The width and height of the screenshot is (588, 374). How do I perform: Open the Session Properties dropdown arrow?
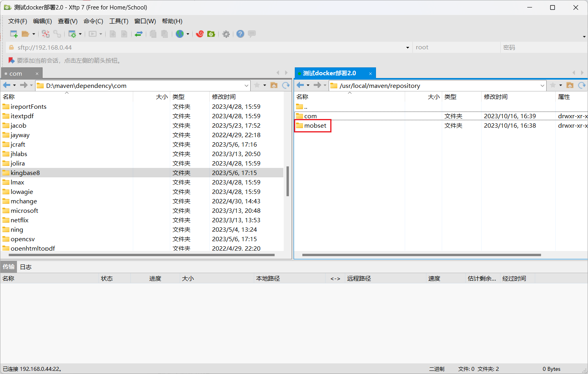pos(80,34)
